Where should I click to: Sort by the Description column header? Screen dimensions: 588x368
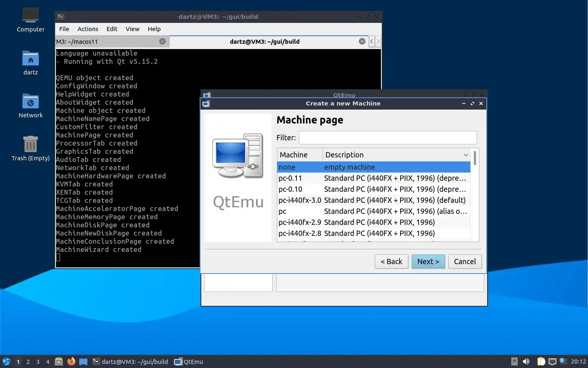[x=396, y=155]
